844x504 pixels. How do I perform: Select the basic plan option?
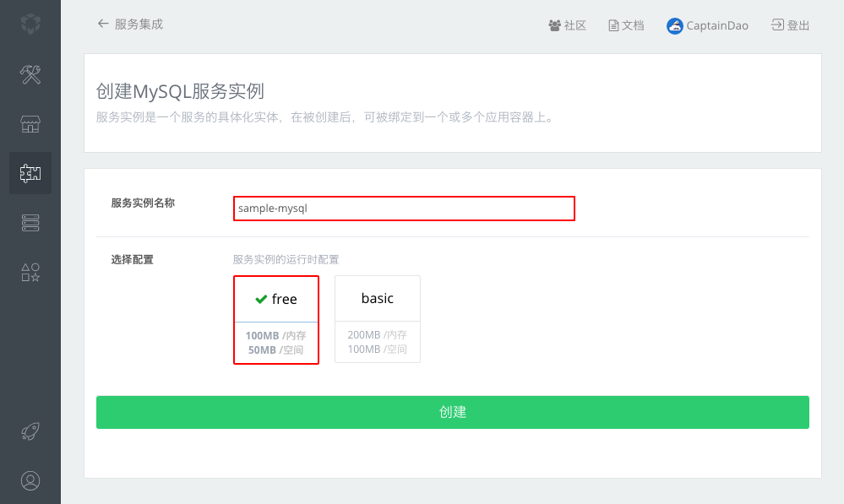378,319
